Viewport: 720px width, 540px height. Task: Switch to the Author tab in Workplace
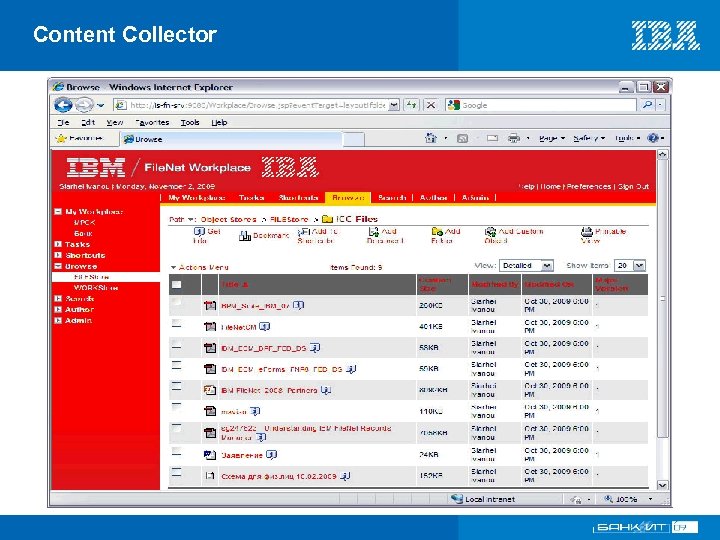[x=433, y=197]
